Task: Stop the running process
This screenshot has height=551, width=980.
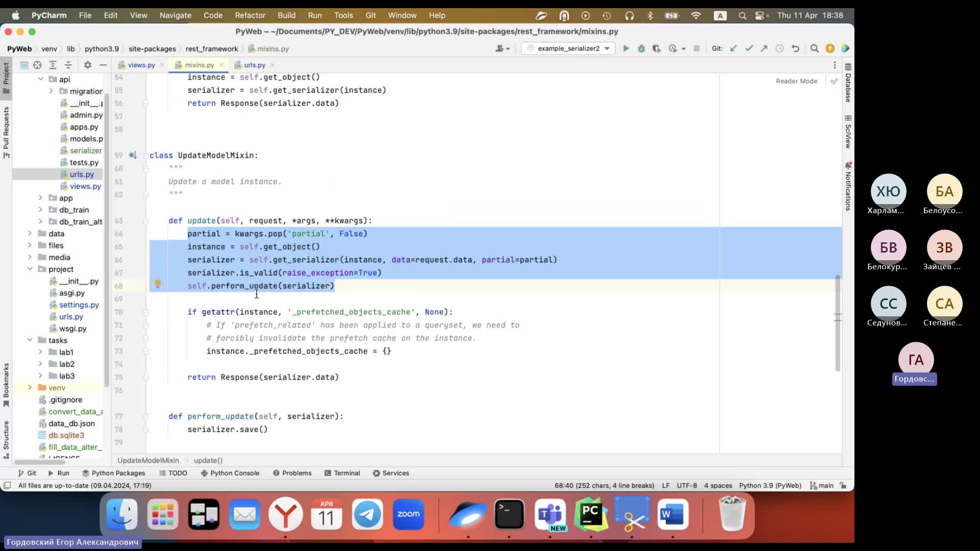Action: (x=696, y=48)
